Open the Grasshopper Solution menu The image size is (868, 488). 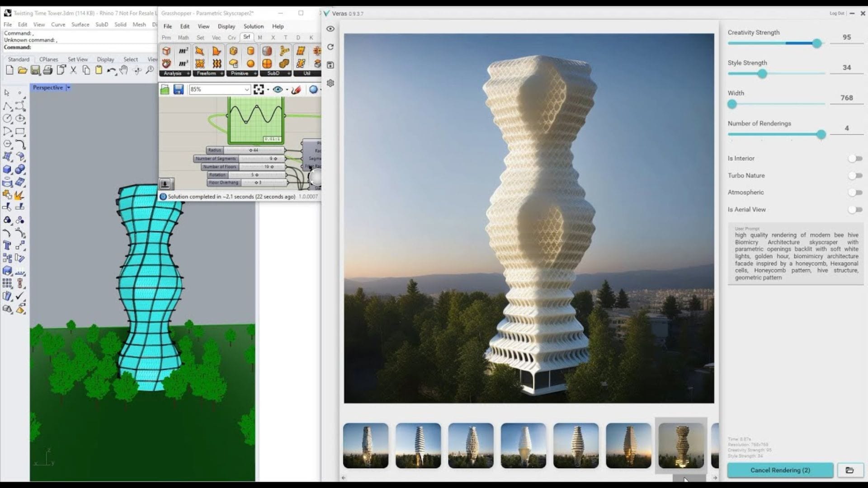tap(253, 26)
